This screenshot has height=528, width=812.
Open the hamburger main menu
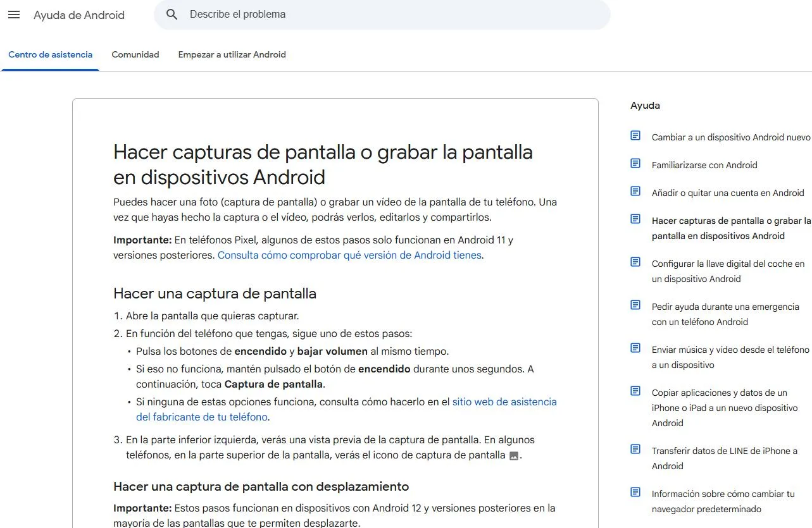14,15
